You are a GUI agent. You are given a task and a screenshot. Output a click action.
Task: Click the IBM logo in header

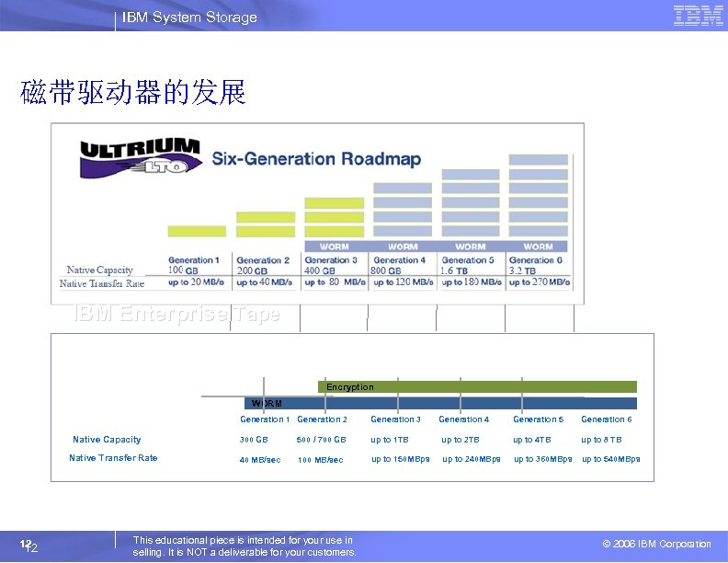[x=698, y=16]
